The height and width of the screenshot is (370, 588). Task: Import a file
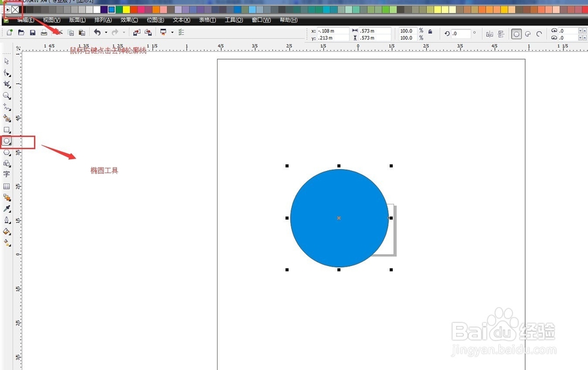coord(136,32)
